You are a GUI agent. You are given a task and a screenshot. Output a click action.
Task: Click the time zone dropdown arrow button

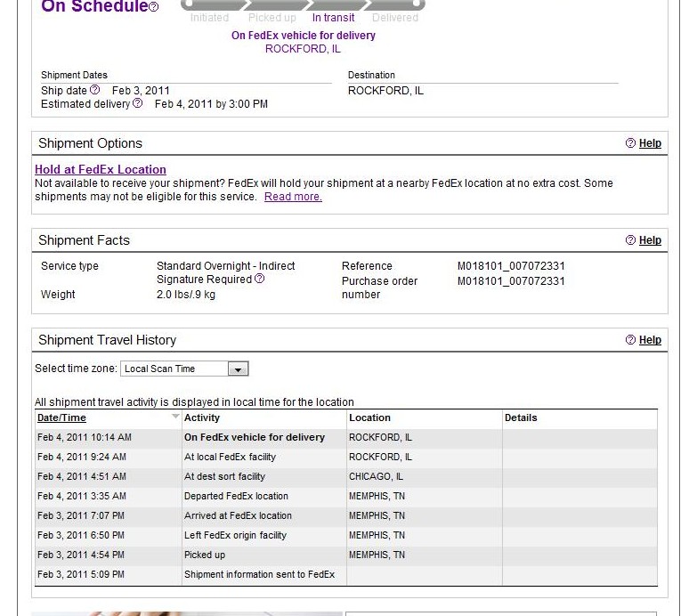pos(239,369)
